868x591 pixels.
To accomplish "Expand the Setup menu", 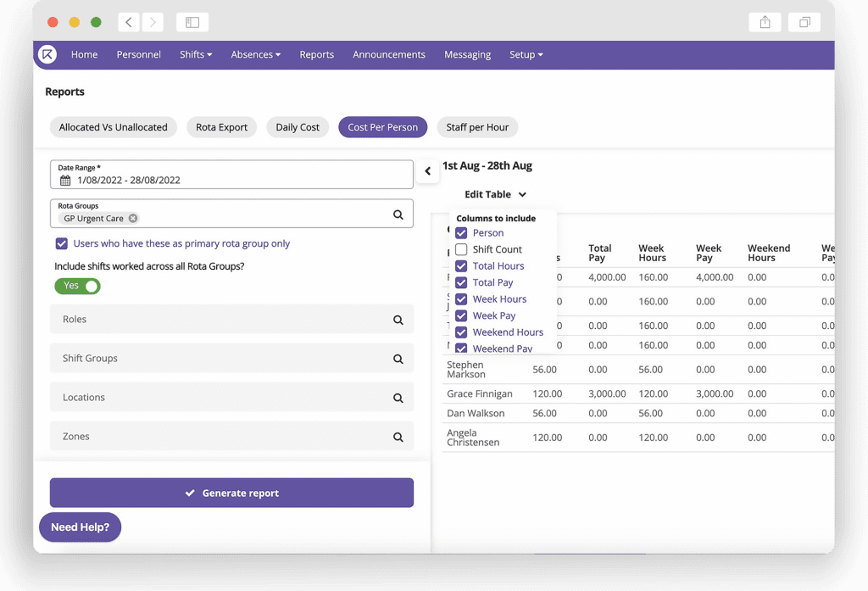I will [x=526, y=55].
